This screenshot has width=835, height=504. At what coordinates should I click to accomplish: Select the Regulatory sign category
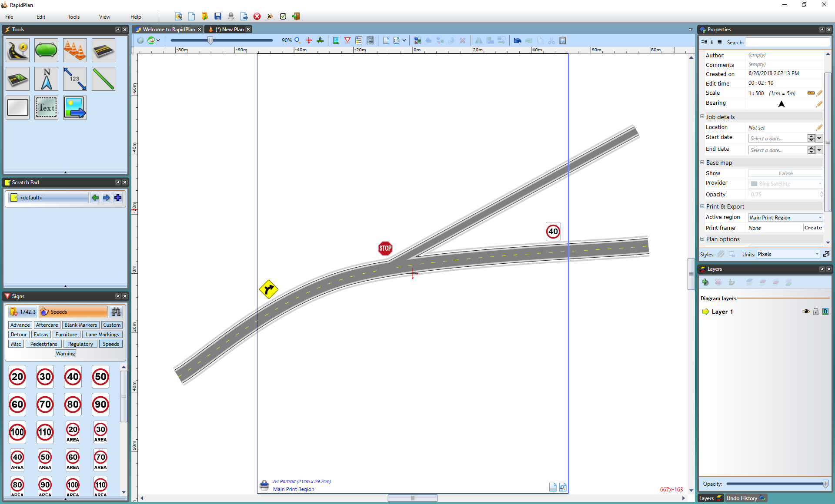80,344
